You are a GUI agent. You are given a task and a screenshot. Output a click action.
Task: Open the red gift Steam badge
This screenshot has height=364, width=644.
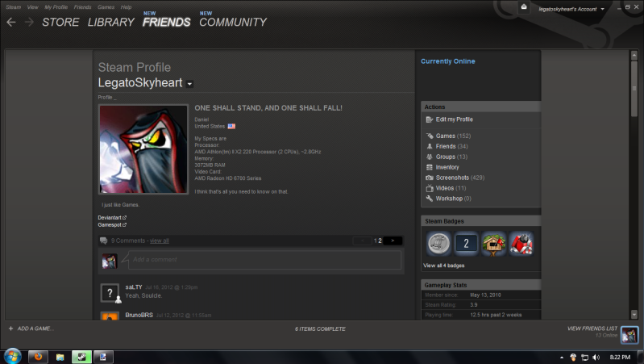pos(521,243)
